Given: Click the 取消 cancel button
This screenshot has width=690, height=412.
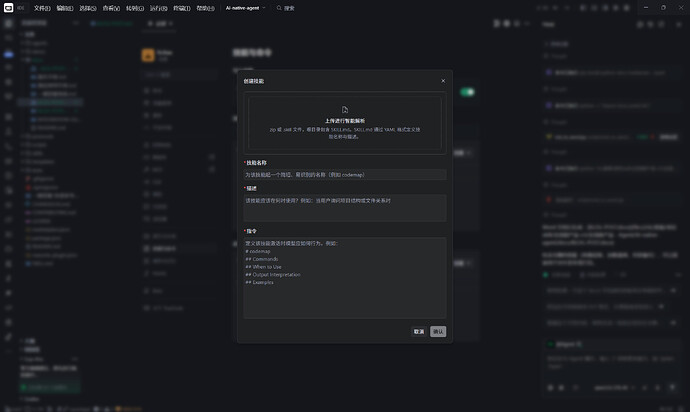Looking at the screenshot, I should 419,331.
